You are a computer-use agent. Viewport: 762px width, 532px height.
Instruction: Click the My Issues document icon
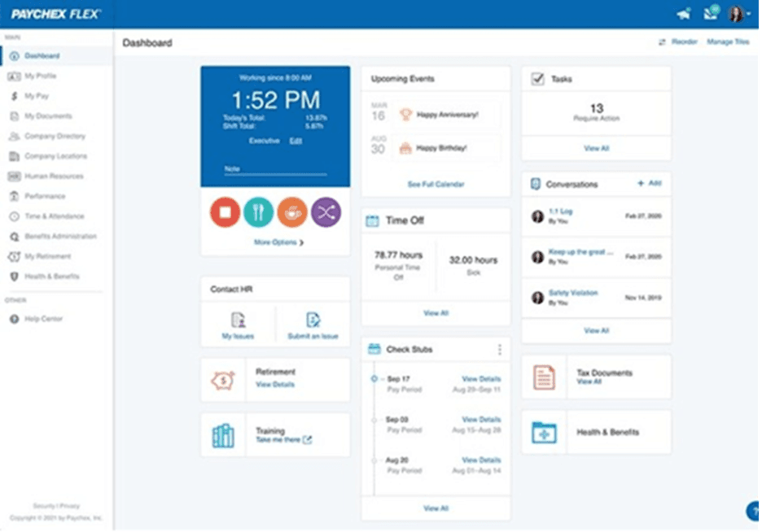click(x=238, y=321)
